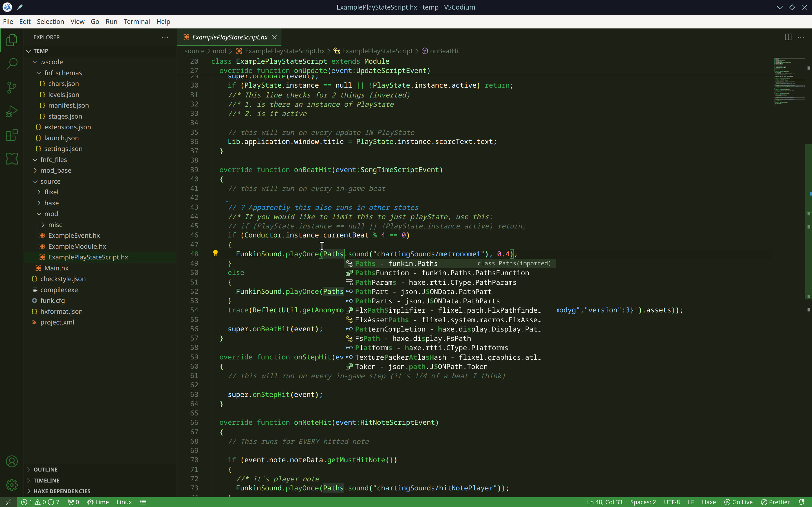
Task: Toggle the pin icon in the title bar
Action: click(20, 7)
